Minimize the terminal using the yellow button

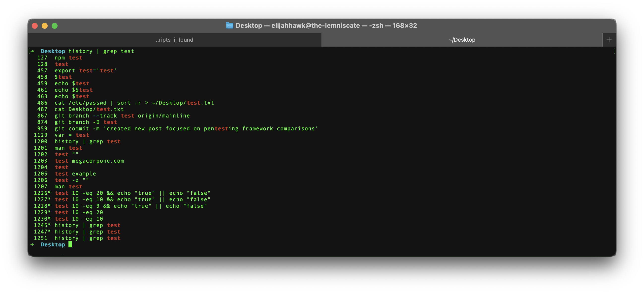45,26
